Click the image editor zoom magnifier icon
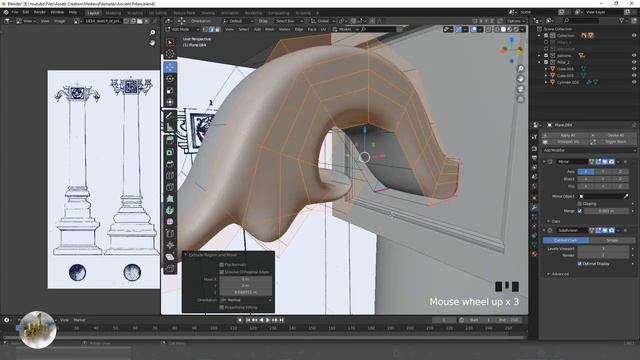Screen dimensions: 640x360 pos(152,33)
